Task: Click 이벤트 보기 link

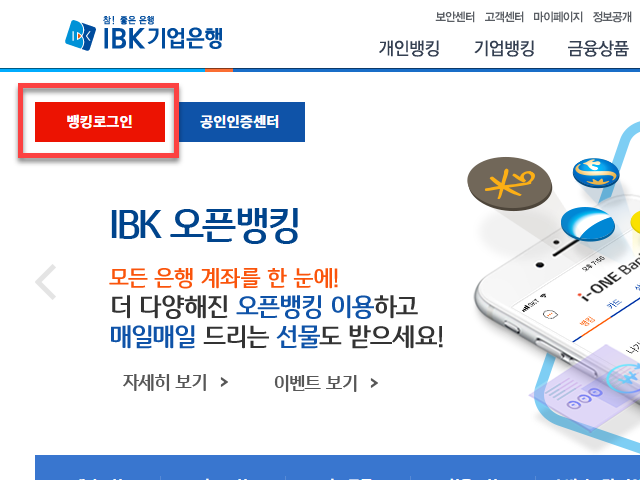Action: pos(316,383)
